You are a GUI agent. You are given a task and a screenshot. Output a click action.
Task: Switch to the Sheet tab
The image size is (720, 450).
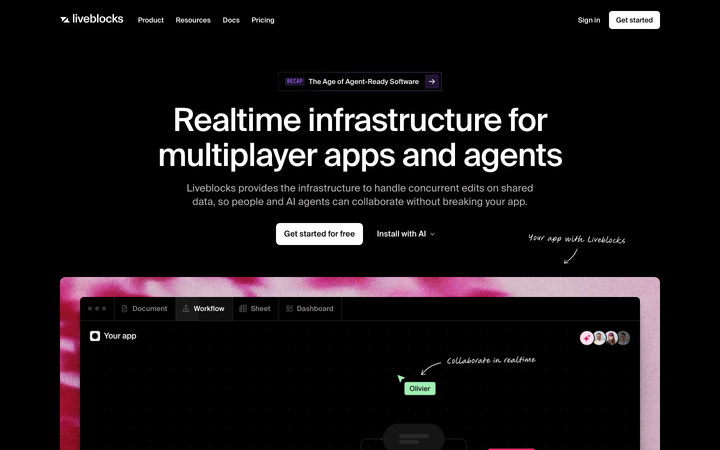coord(255,309)
